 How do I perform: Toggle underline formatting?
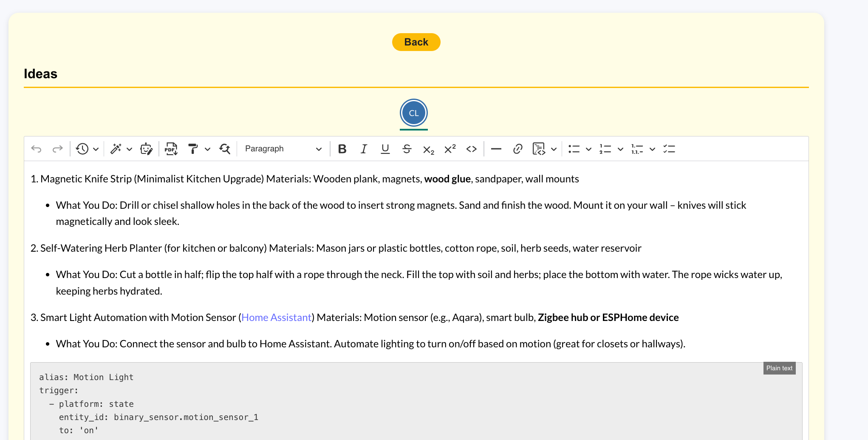click(385, 149)
